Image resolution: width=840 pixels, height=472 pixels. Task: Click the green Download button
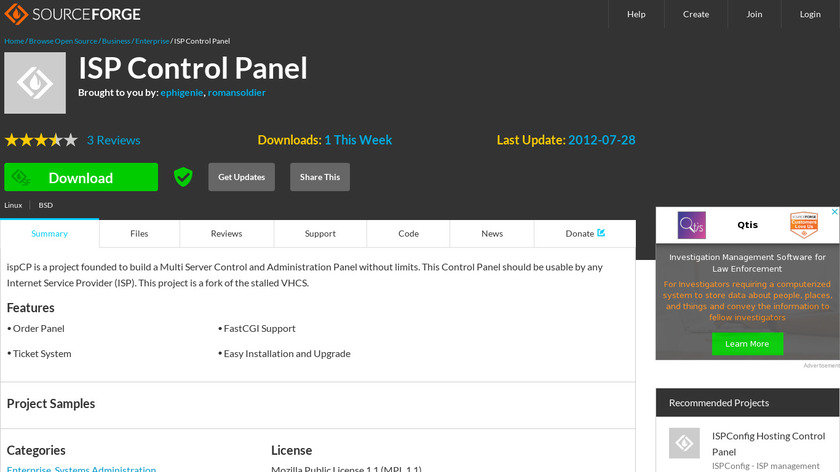(x=81, y=177)
